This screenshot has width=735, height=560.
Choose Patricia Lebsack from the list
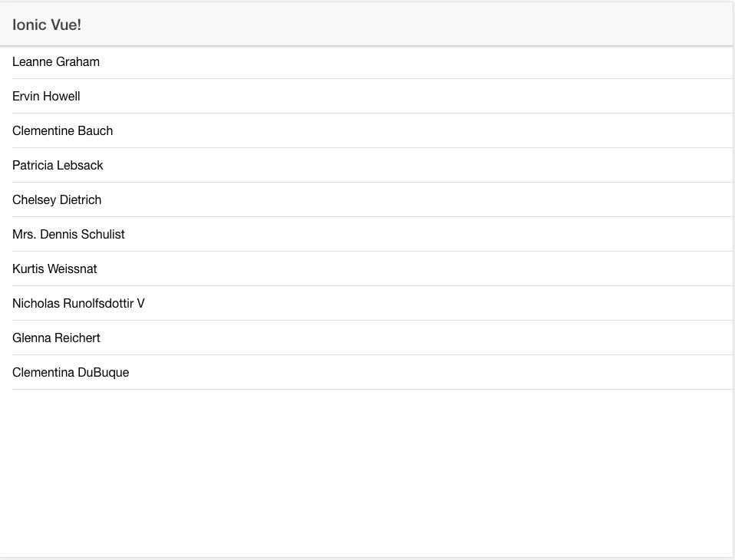coord(58,166)
